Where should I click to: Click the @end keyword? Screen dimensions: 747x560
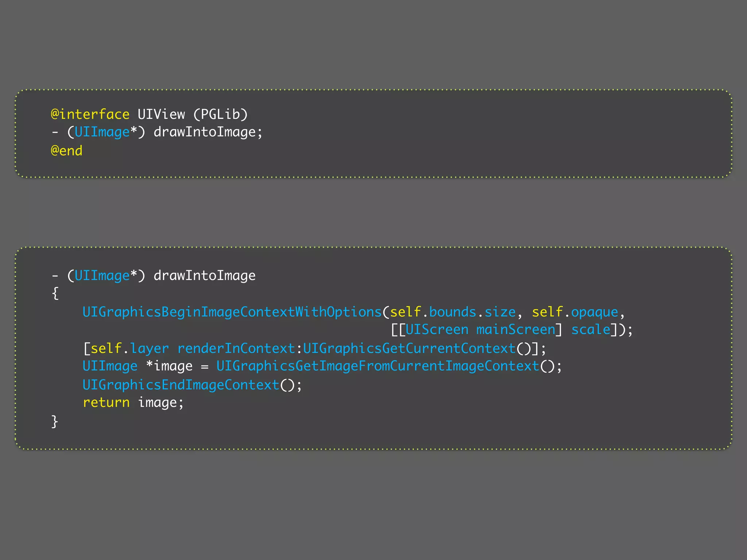click(67, 151)
